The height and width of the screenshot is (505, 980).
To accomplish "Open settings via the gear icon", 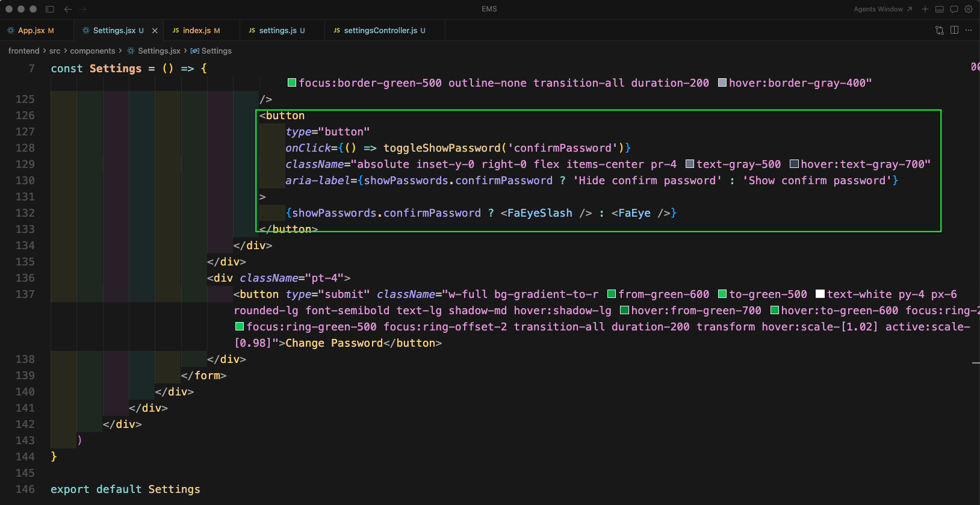I will point(969,9).
